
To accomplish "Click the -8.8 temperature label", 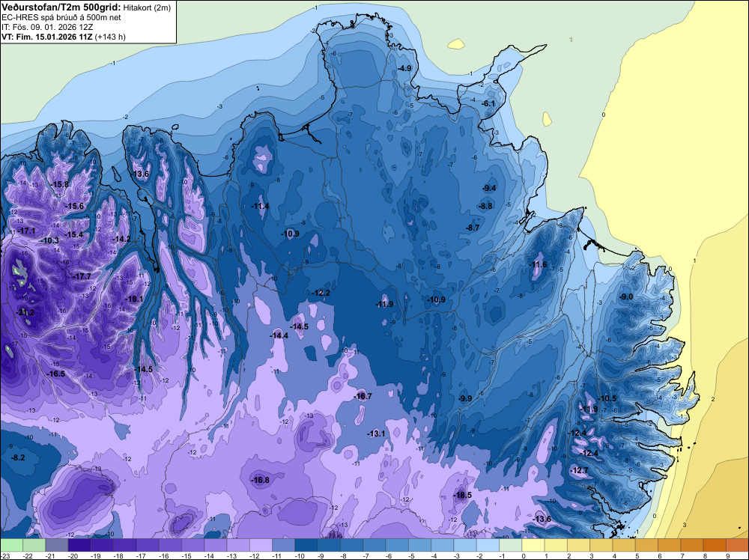I will 485,206.
